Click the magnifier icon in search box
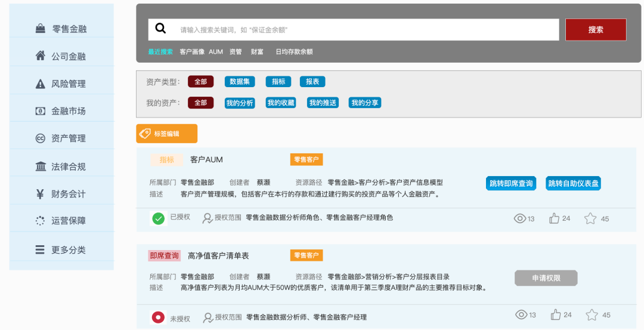This screenshot has width=644, height=330. pos(160,29)
